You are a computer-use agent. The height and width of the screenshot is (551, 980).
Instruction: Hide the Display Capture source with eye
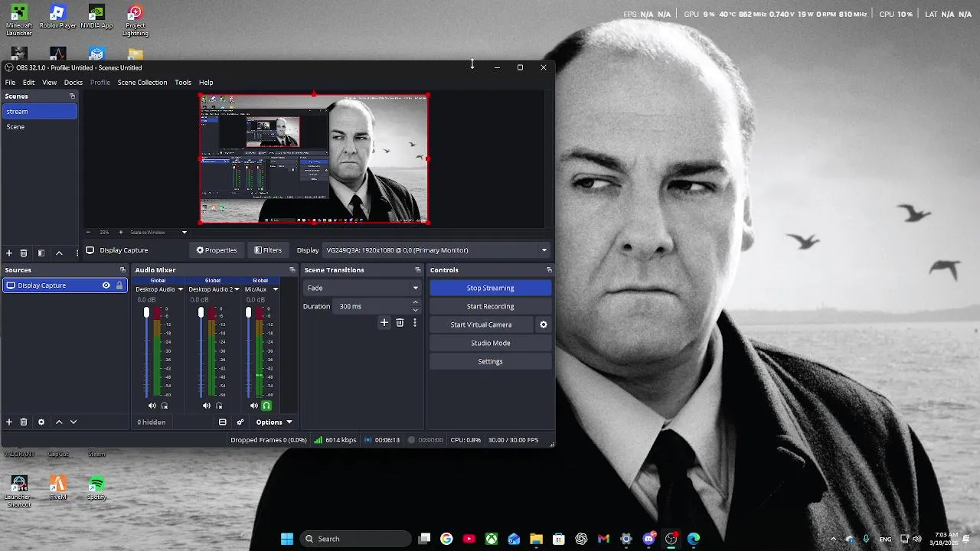(106, 285)
